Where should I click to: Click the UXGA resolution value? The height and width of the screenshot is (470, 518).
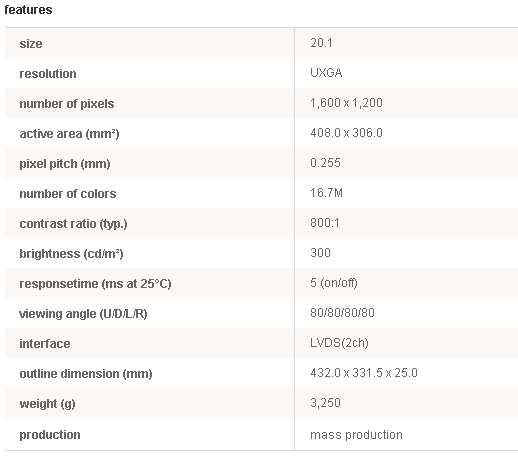(x=326, y=73)
